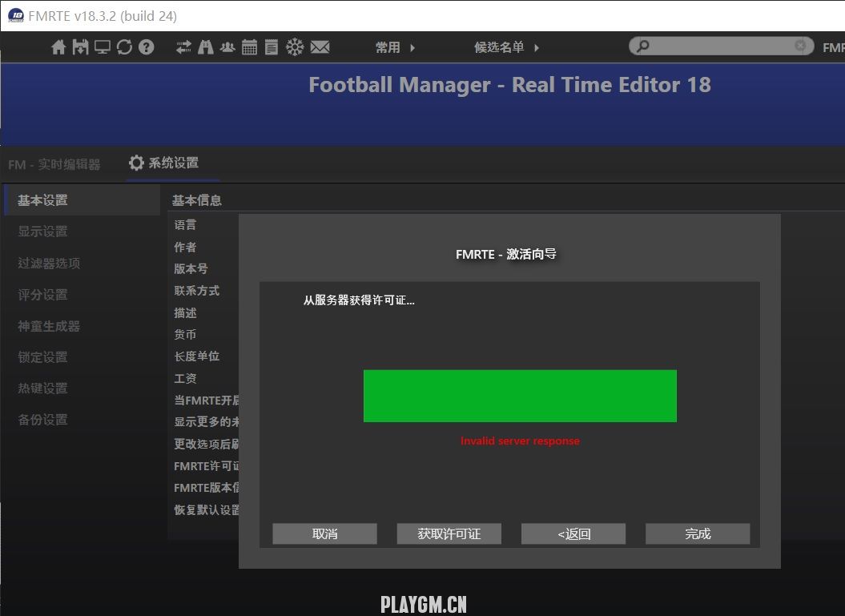845x616 pixels.
Task: Finish the wizard with 完成 button
Action: tap(698, 533)
